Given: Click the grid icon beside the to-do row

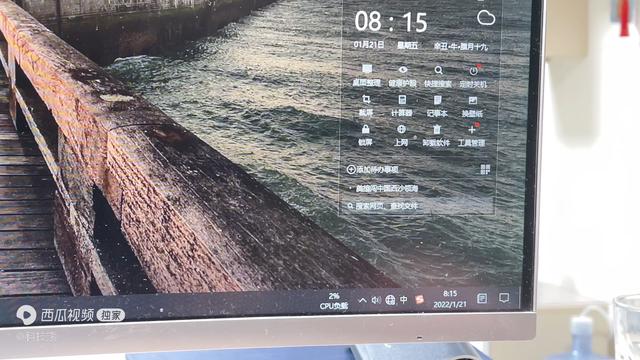Looking at the screenshot, I should click(x=485, y=169).
